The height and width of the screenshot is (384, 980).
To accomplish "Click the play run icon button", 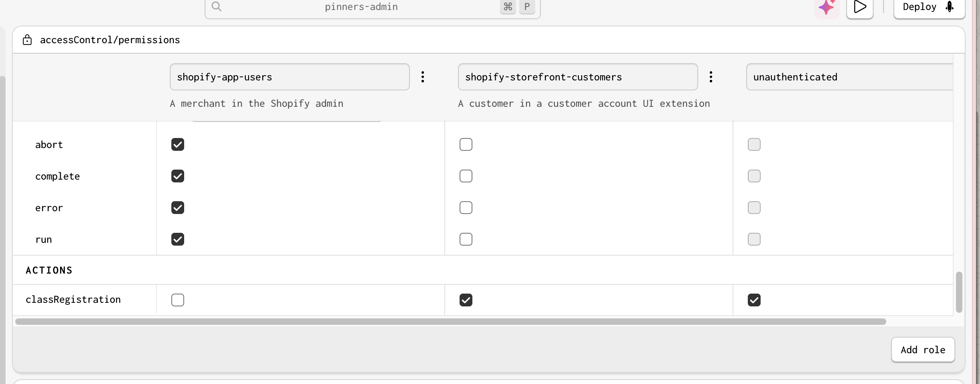I will tap(860, 7).
